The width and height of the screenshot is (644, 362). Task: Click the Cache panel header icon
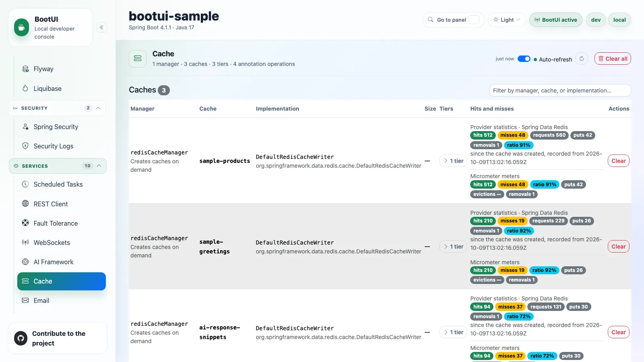click(138, 59)
